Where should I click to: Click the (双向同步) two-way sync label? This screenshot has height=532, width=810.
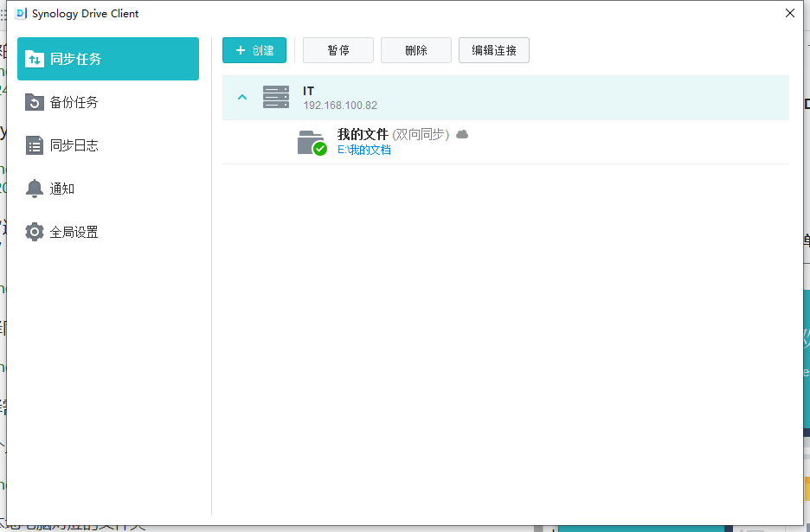pos(421,134)
